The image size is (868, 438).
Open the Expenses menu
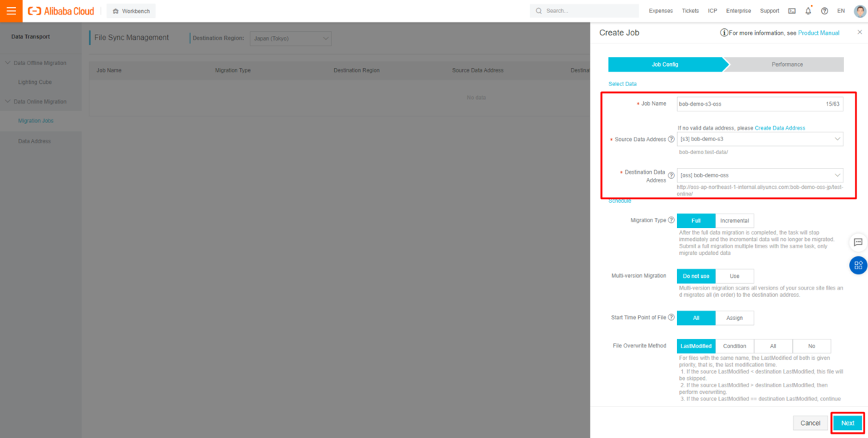click(660, 11)
